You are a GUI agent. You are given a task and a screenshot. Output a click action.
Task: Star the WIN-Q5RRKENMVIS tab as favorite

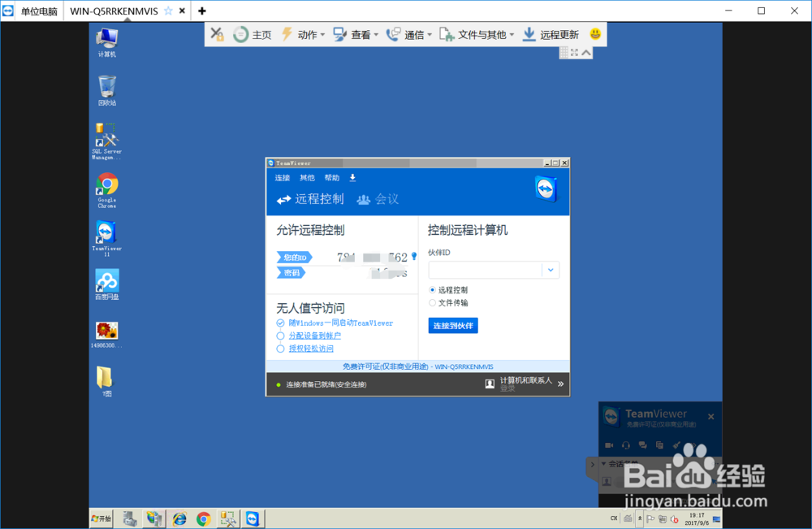click(168, 11)
